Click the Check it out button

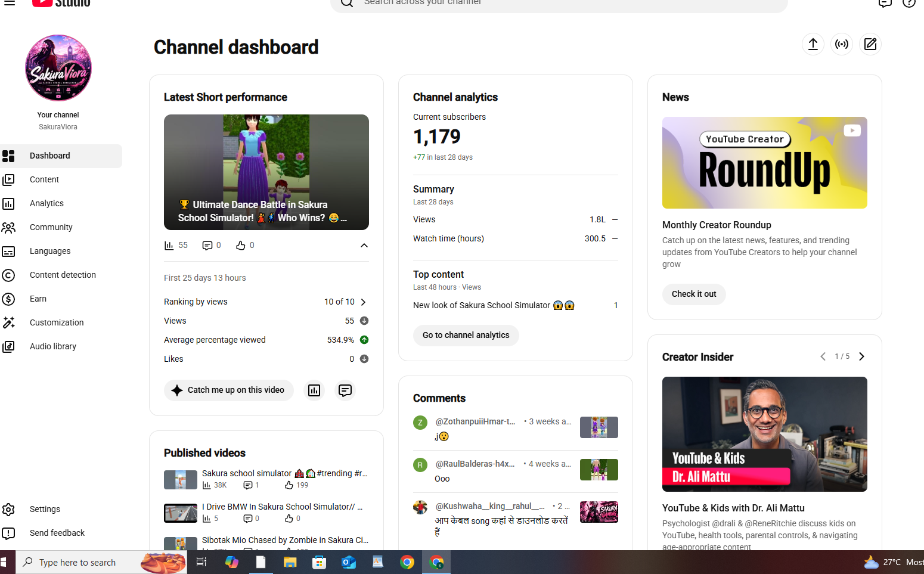coord(694,294)
